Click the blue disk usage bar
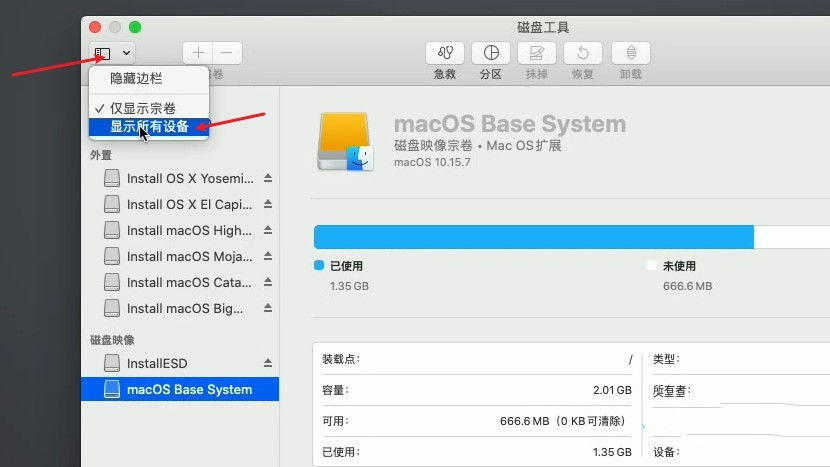Viewport: 830px width, 467px height. (x=533, y=237)
